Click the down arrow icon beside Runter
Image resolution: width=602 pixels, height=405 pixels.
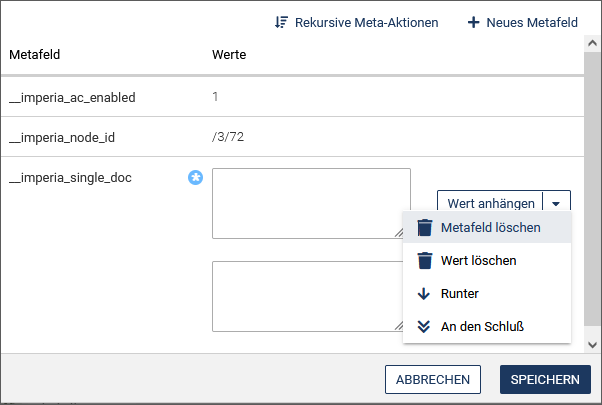(x=424, y=294)
